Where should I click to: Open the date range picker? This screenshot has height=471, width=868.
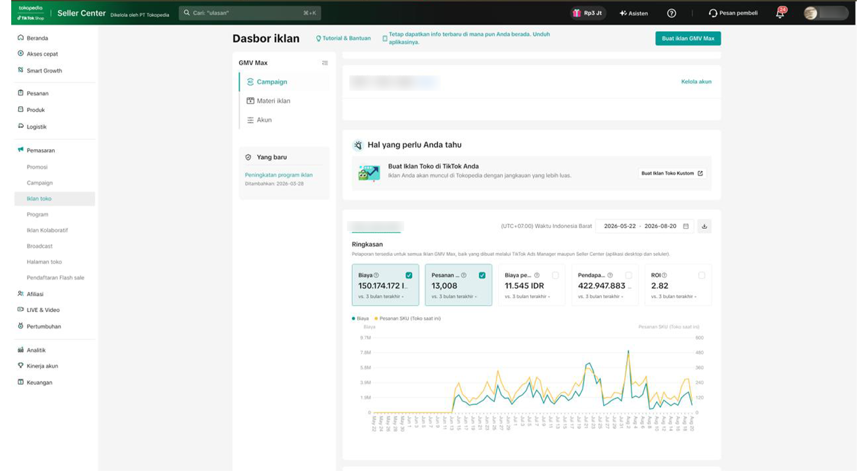[x=645, y=226]
